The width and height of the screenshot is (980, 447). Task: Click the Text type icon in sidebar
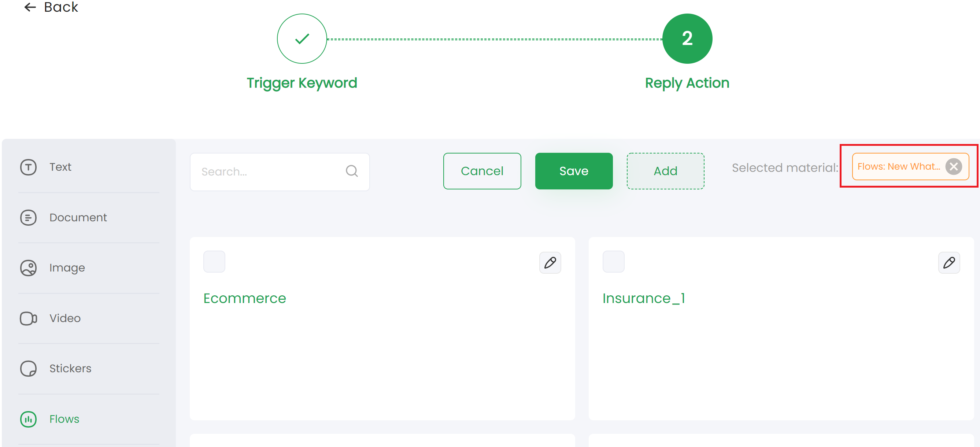tap(28, 167)
